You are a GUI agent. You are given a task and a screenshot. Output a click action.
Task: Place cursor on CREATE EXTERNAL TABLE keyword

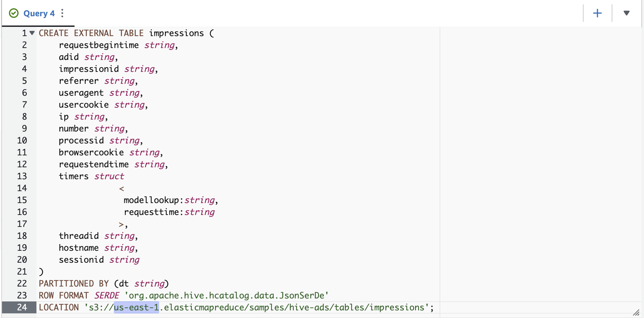point(91,33)
